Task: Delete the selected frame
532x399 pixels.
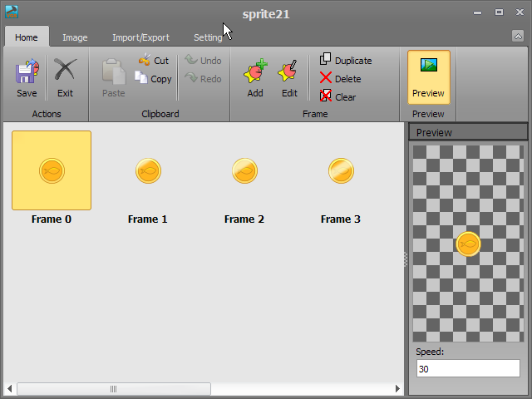Action: [x=340, y=79]
